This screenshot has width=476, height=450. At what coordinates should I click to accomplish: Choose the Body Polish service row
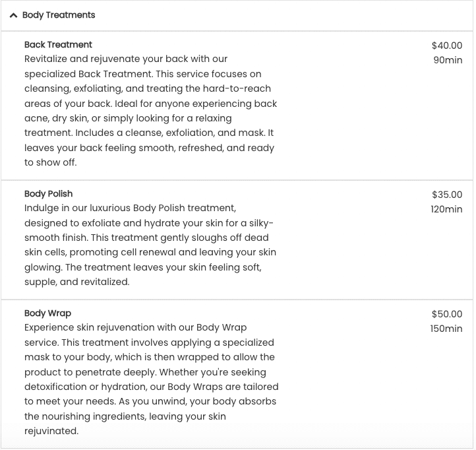click(237, 240)
